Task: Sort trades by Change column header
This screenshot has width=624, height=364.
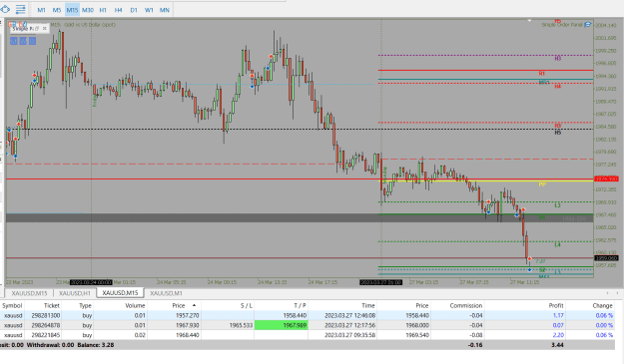Action: tap(590, 305)
